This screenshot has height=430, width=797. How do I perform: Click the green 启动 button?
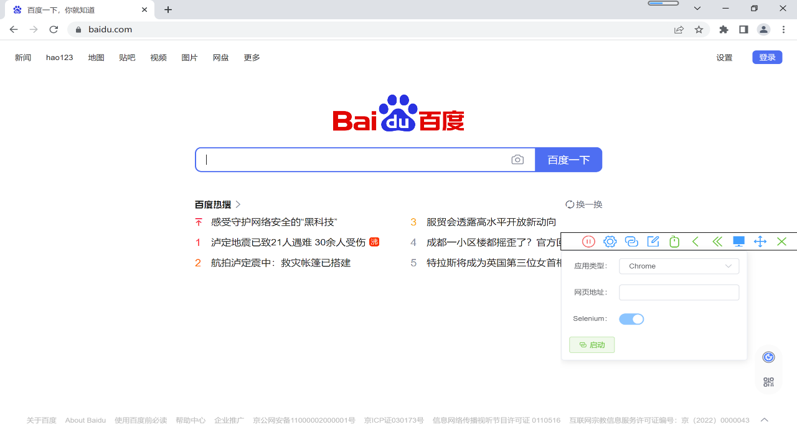click(x=592, y=345)
